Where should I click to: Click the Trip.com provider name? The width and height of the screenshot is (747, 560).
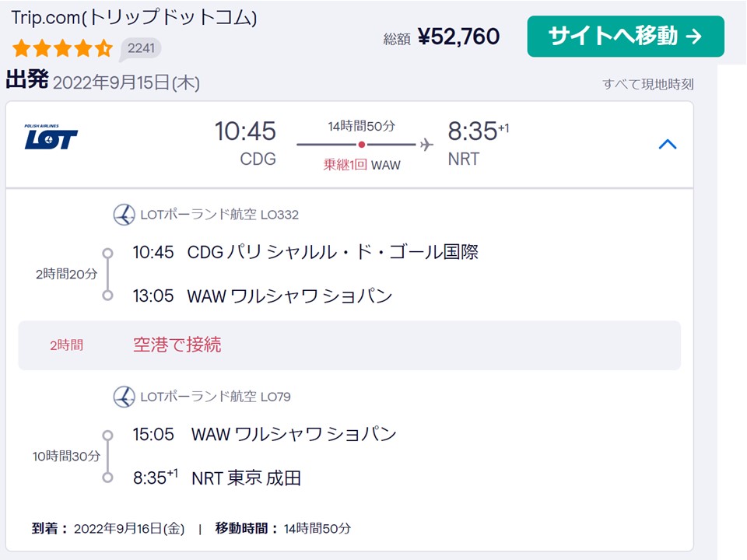(134, 18)
